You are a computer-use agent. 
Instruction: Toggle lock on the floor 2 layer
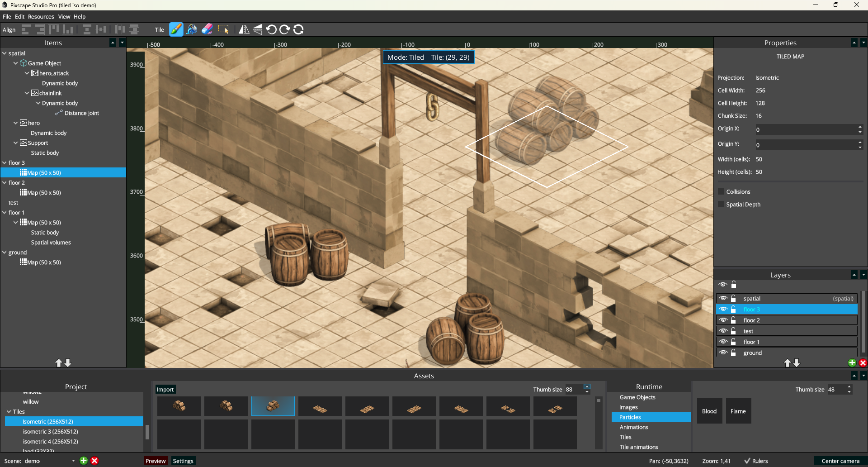pyautogui.click(x=734, y=320)
